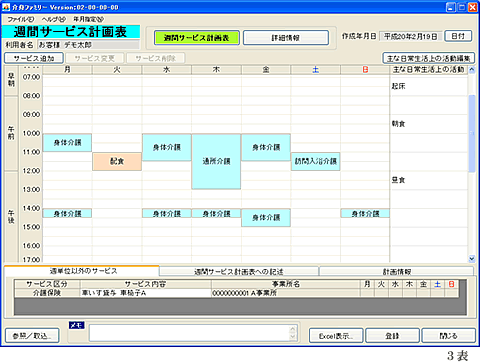Image resolution: width=480 pixels, height=362 pixels.
Task: Select the 週間サービス計画表 green button
Action: pyautogui.click(x=196, y=38)
